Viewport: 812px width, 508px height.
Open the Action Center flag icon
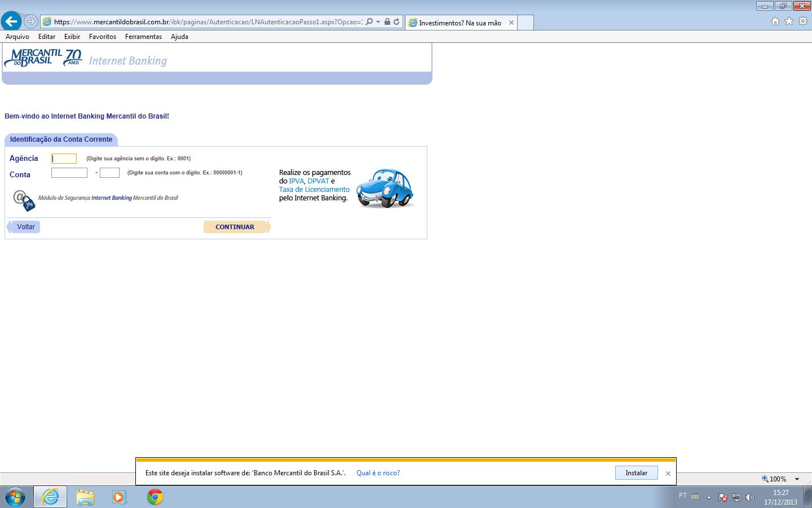coord(722,497)
